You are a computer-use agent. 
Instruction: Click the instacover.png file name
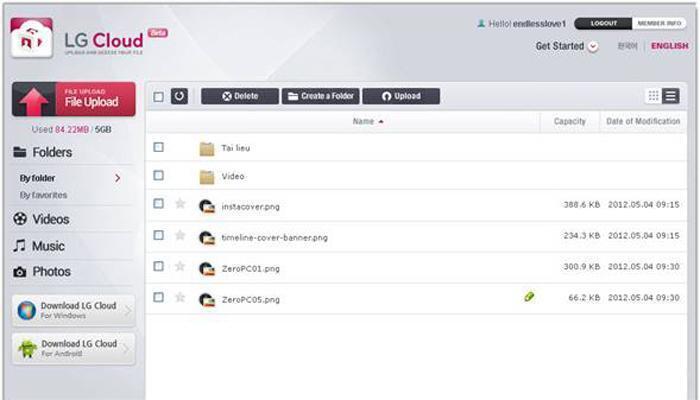tap(250, 207)
